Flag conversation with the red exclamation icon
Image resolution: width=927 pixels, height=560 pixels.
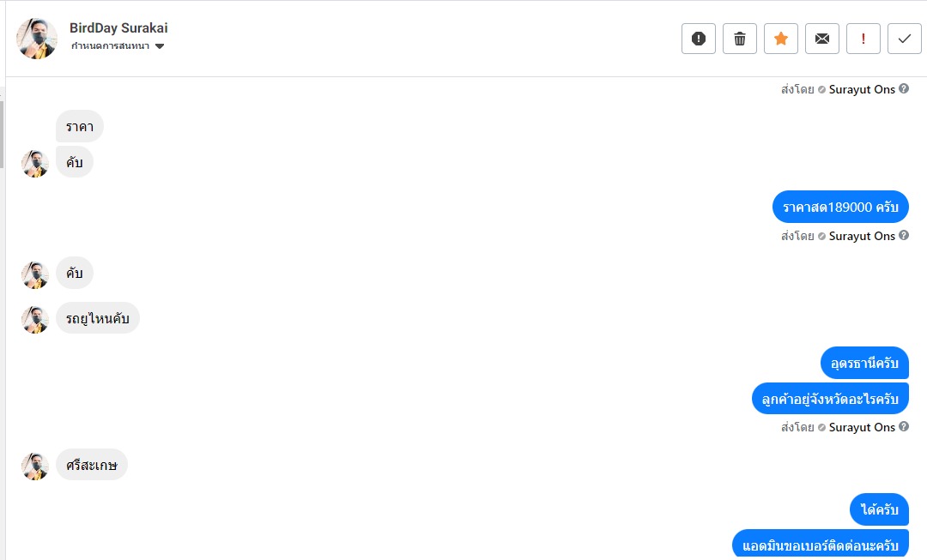point(863,39)
